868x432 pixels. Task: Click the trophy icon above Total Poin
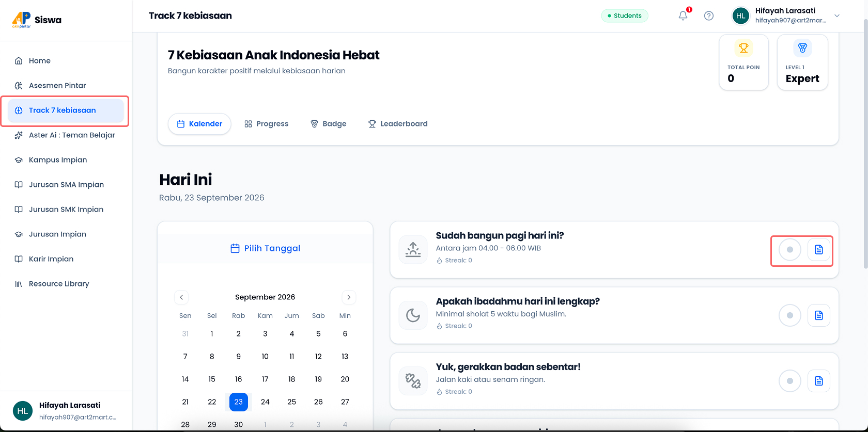coord(743,48)
